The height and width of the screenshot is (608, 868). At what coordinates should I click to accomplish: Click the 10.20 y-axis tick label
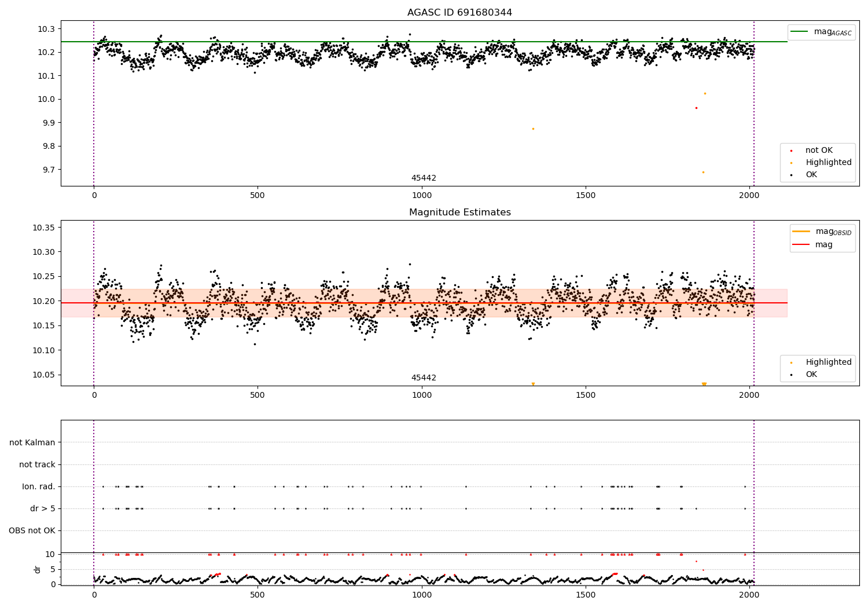(x=44, y=301)
